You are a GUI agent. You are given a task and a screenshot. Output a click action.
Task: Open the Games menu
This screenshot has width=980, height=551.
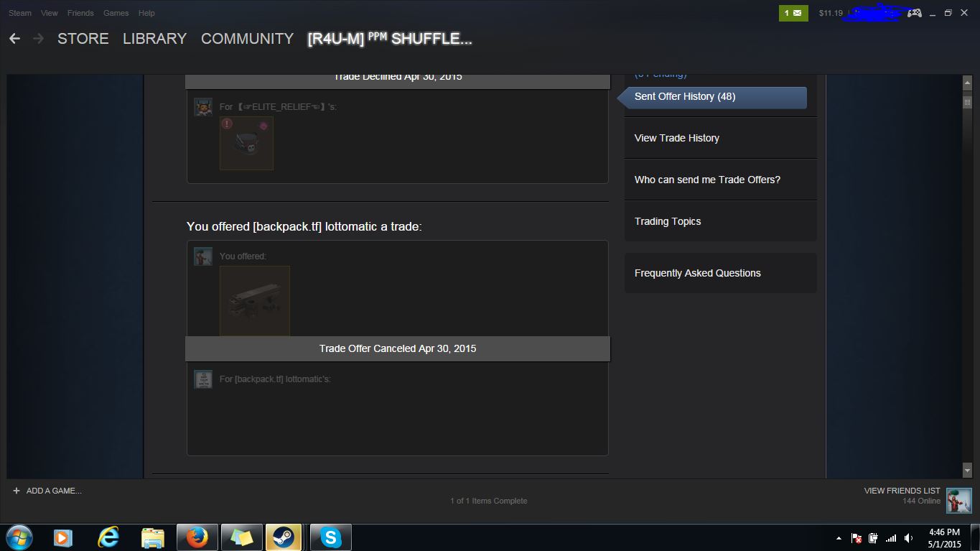(116, 13)
